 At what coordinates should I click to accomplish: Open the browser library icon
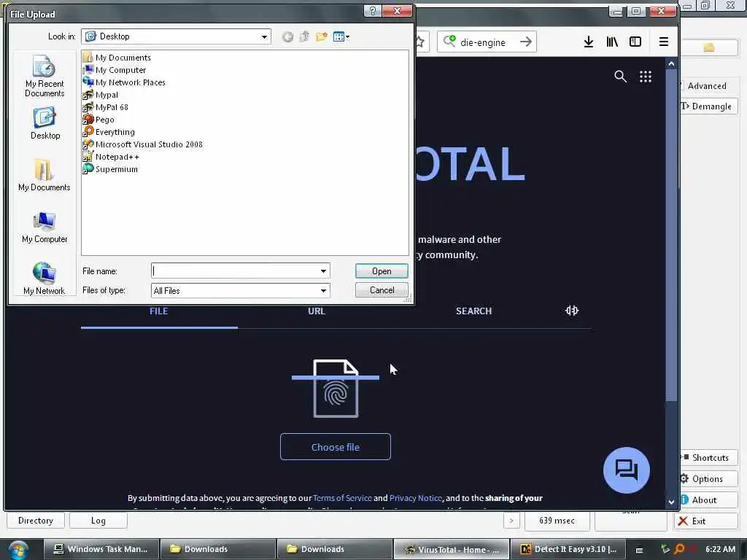tap(612, 42)
